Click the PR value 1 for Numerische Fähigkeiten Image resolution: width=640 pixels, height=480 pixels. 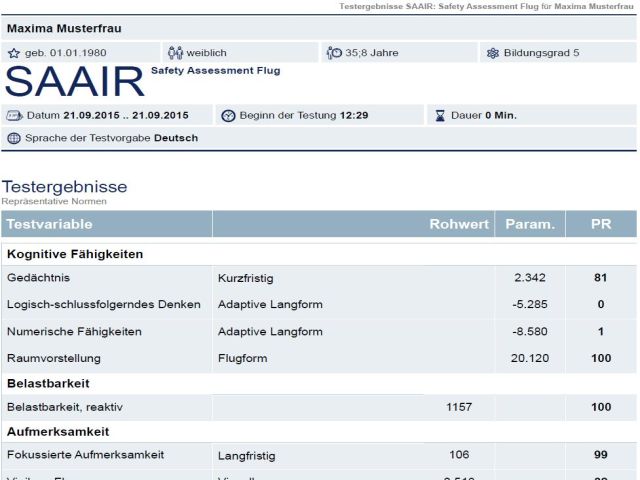(x=601, y=331)
